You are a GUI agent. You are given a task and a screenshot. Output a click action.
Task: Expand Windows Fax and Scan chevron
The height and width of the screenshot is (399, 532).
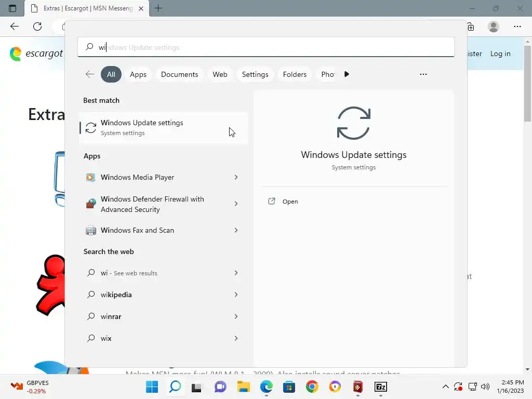click(236, 230)
